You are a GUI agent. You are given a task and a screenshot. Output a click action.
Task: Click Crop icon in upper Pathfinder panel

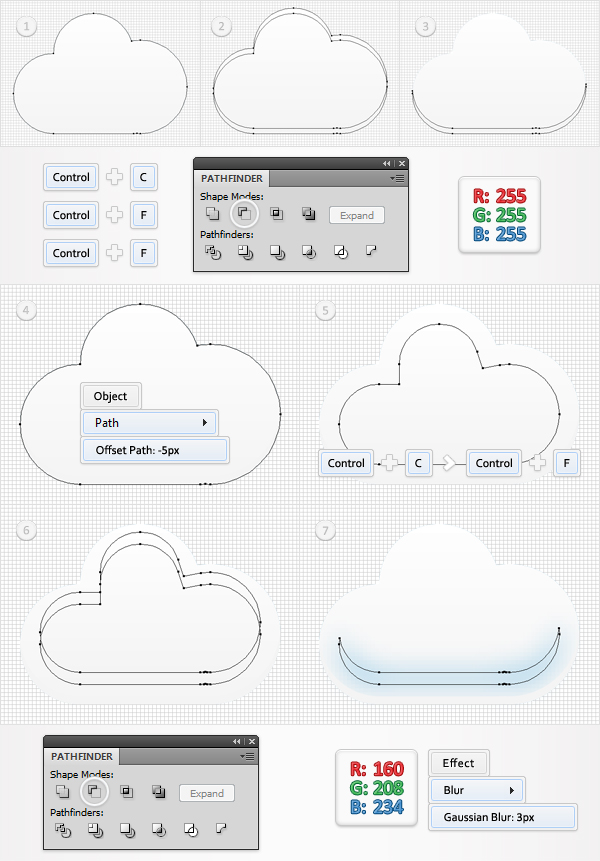pyautogui.click(x=309, y=252)
